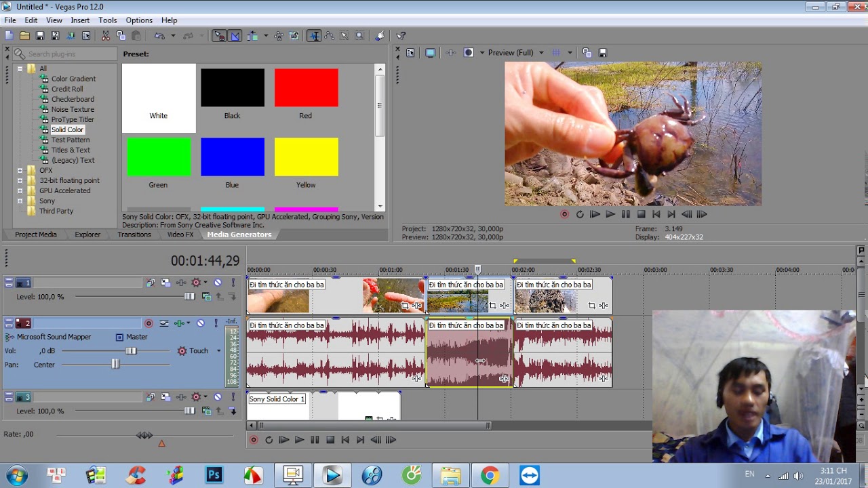
Task: Open Video Preview project properties icon
Action: coord(410,52)
